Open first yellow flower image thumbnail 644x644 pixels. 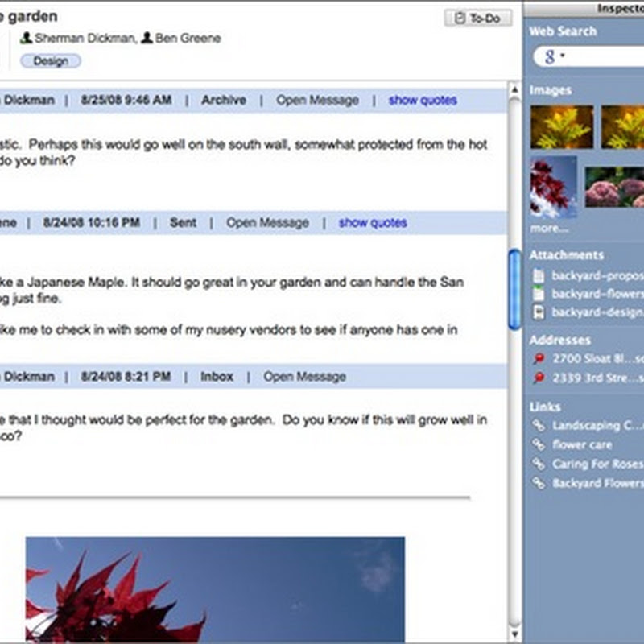(x=562, y=127)
